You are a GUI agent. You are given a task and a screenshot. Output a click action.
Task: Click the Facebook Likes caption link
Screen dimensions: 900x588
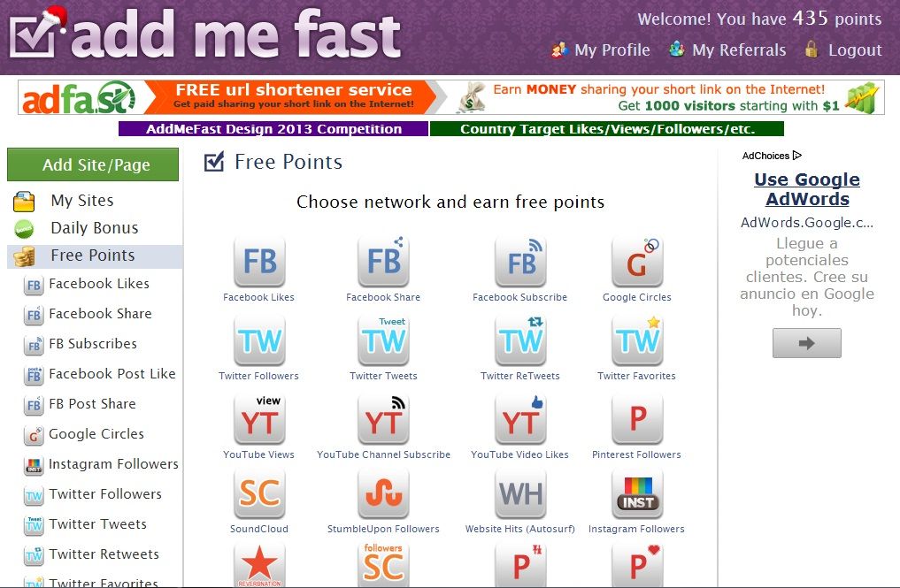(259, 297)
